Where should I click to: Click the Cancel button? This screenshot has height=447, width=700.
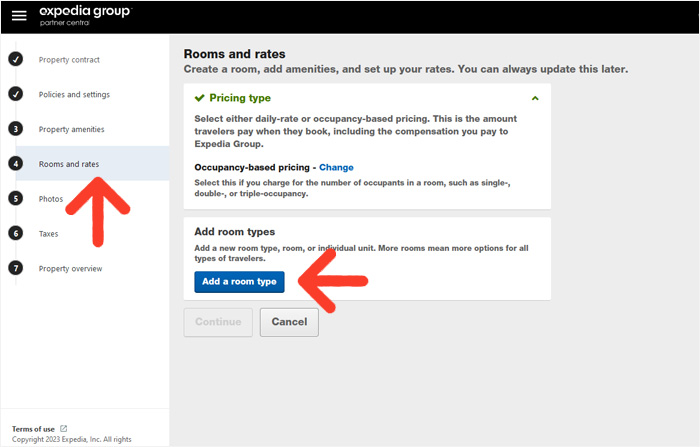coord(289,322)
